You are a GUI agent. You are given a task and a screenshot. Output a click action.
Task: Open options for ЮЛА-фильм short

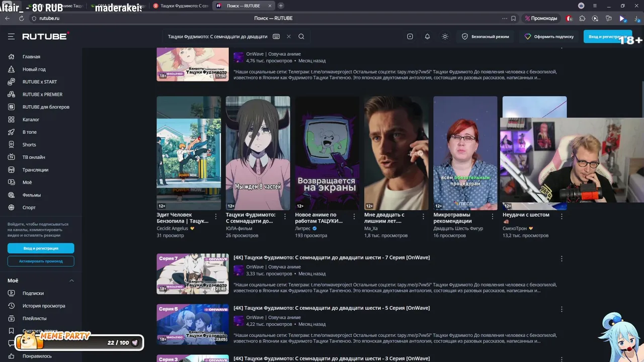click(x=285, y=216)
